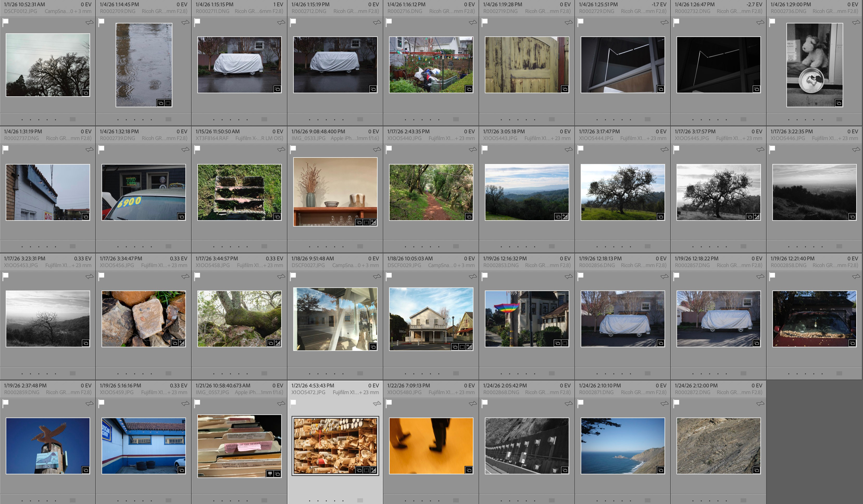863x504 pixels.
Task: Click the collection badge on R0002872.DNG thumbnail
Action: tap(756, 470)
